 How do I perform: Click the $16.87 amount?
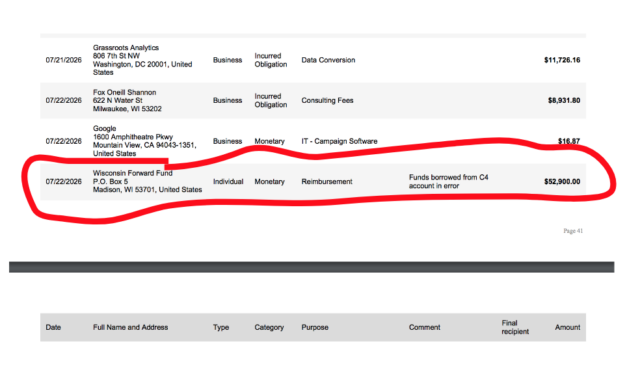tap(569, 141)
